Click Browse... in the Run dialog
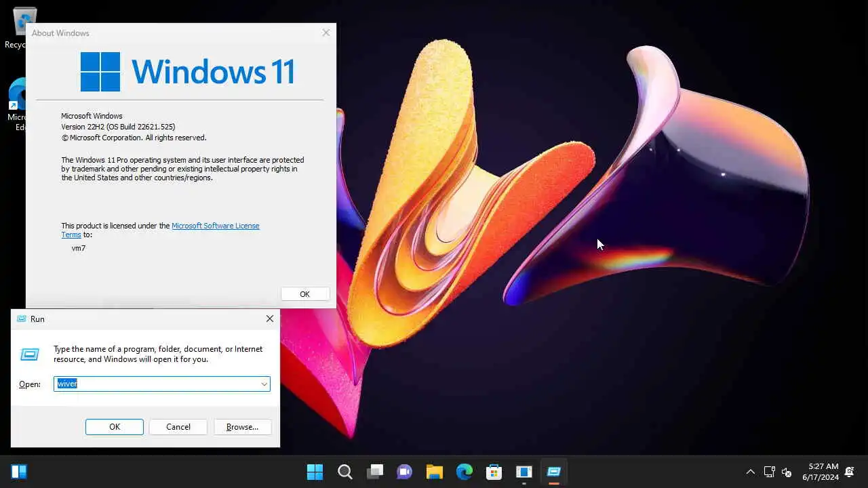Viewport: 868px width, 488px height. pos(243,427)
